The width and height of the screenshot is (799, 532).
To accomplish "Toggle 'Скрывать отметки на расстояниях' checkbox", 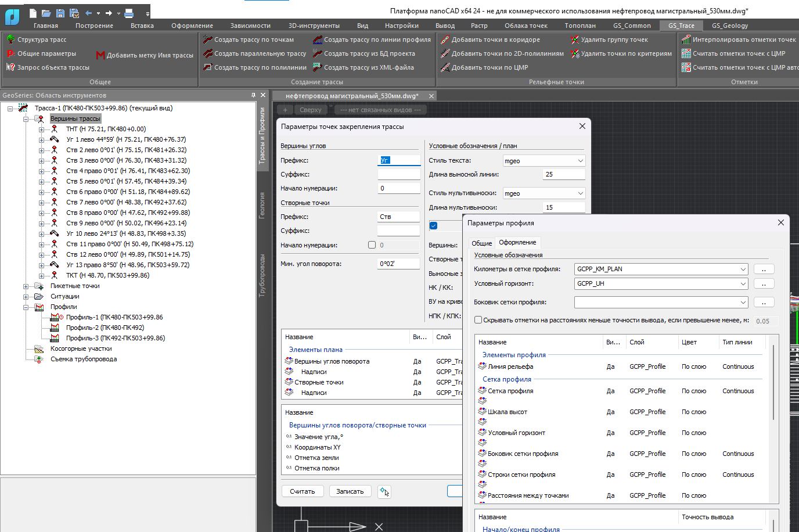I will click(x=478, y=320).
